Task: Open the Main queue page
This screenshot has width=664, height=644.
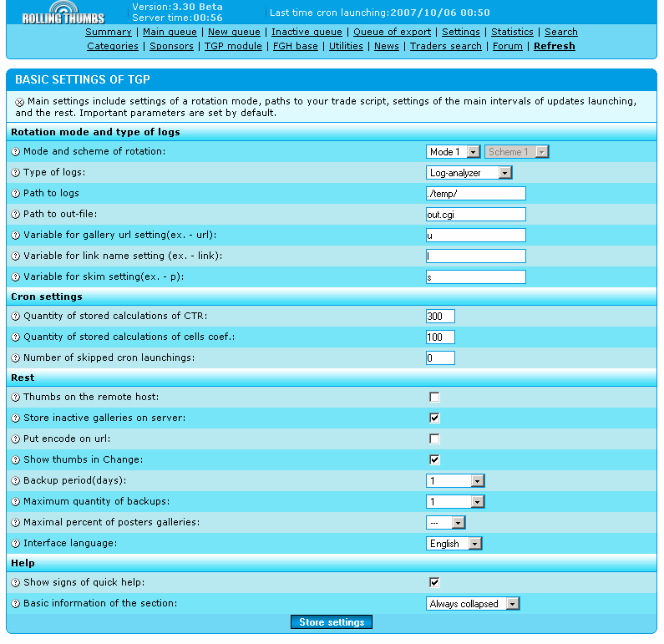Action: click(x=170, y=32)
